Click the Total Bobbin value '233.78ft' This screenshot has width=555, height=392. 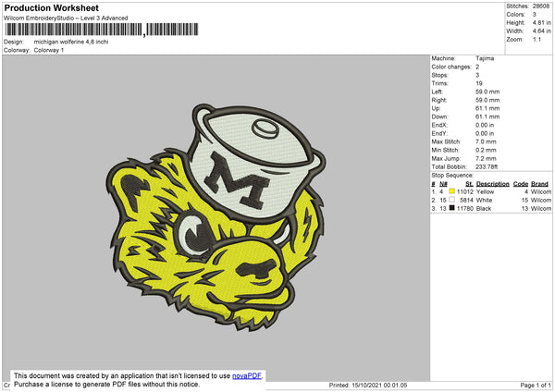pyautogui.click(x=487, y=166)
